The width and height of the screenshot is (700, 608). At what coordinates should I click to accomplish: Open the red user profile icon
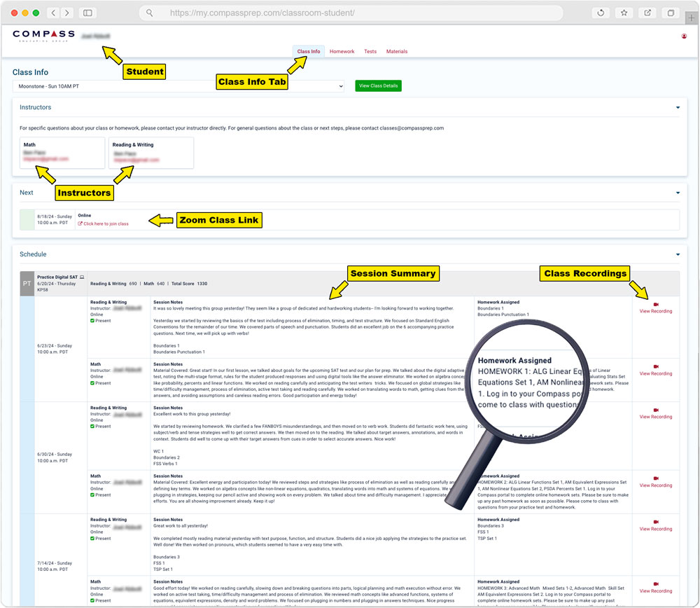[x=684, y=36]
